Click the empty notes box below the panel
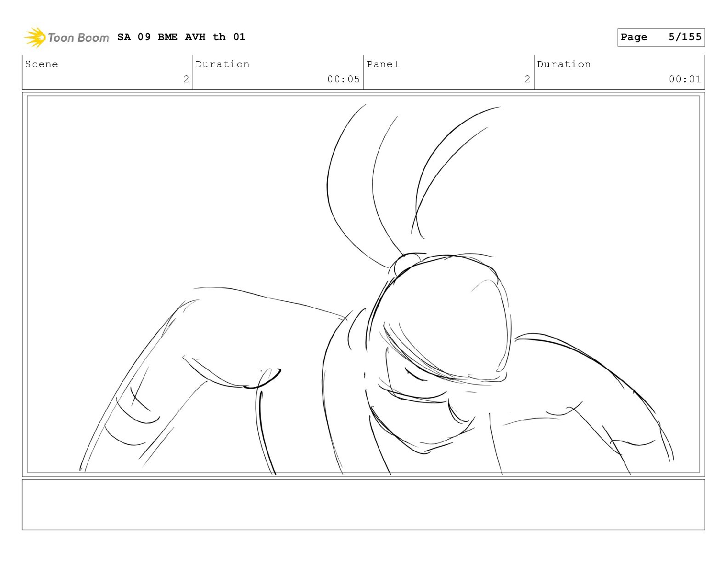728x563 pixels. coord(364,505)
